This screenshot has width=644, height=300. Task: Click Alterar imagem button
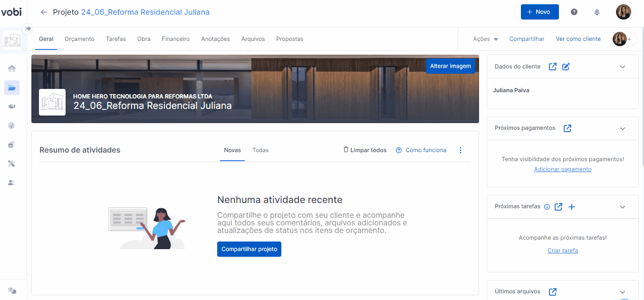(x=451, y=66)
